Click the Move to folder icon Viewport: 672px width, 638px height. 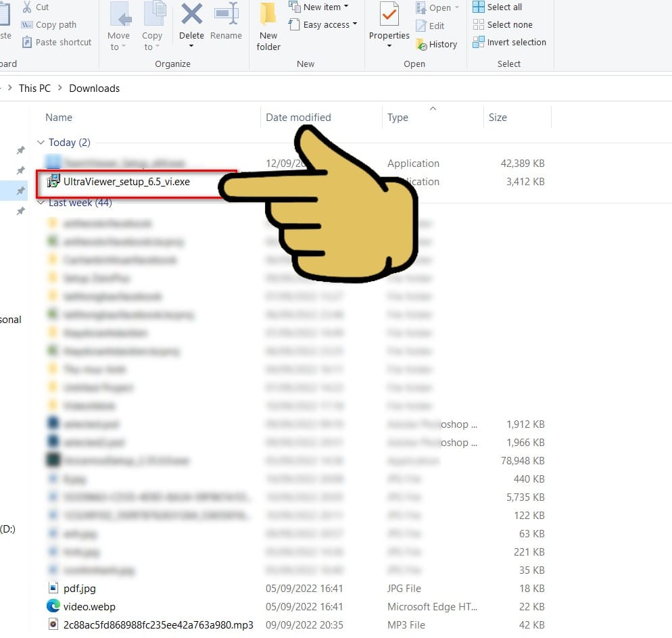click(121, 16)
